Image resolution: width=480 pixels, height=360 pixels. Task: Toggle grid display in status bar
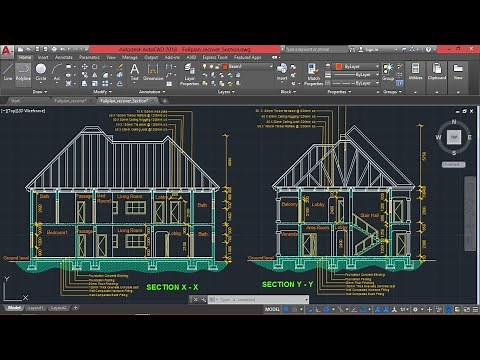[286, 309]
